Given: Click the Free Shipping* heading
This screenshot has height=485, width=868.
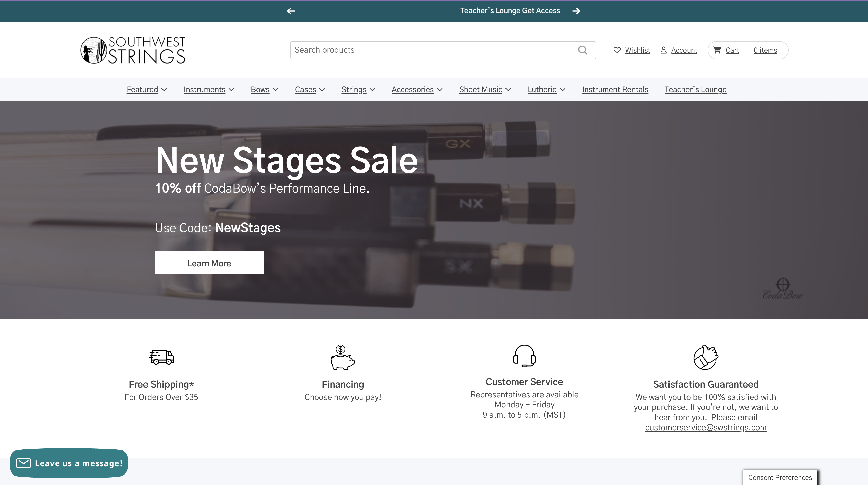Looking at the screenshot, I should [161, 384].
